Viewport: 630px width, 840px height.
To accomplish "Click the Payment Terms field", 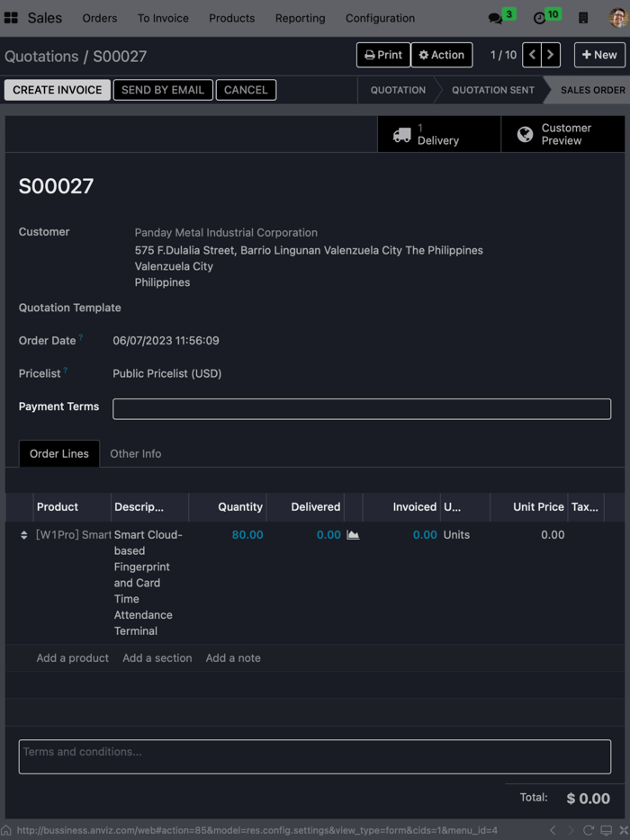I will [362, 408].
